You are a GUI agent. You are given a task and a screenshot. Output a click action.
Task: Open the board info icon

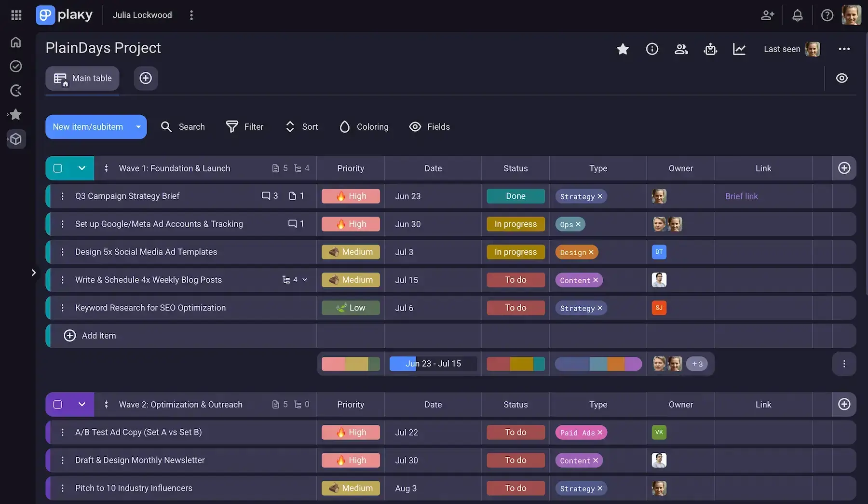652,49
